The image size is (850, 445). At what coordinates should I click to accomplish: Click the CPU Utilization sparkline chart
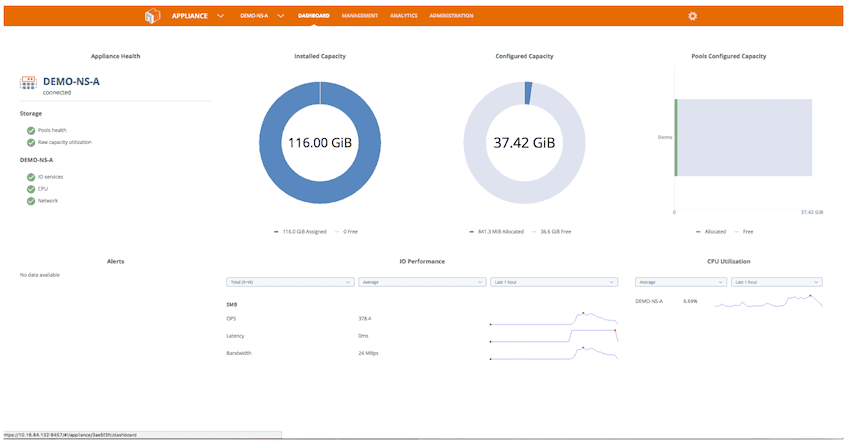click(768, 301)
